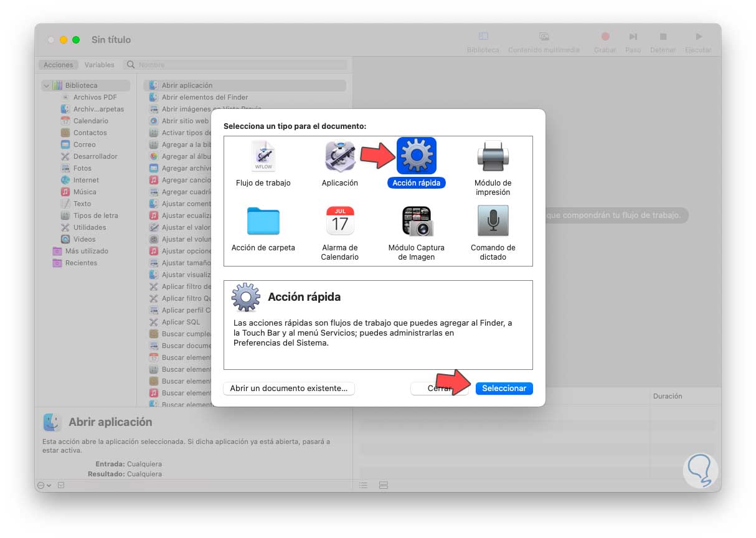
Task: Click the Seleccionar button
Action: (x=504, y=388)
